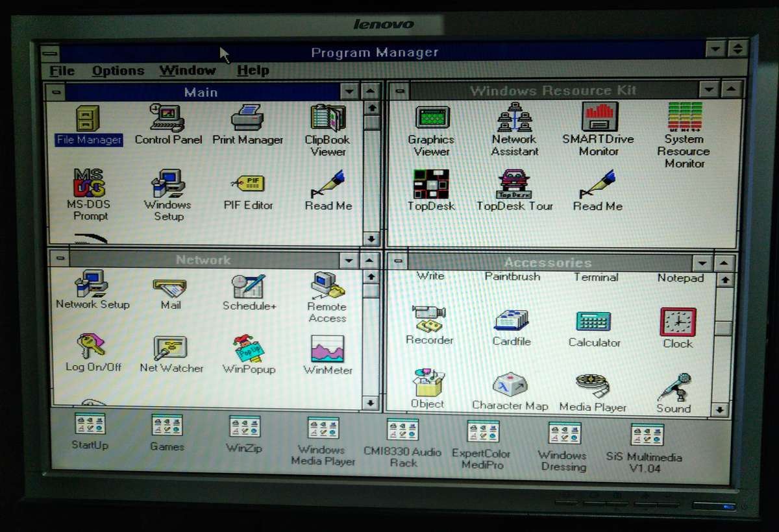
Task: Open WinPopup in the Network group
Action: 249,348
